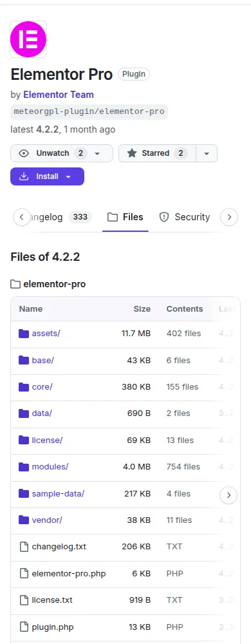Click the Starred button
The image size is (251, 644).
[157, 153]
